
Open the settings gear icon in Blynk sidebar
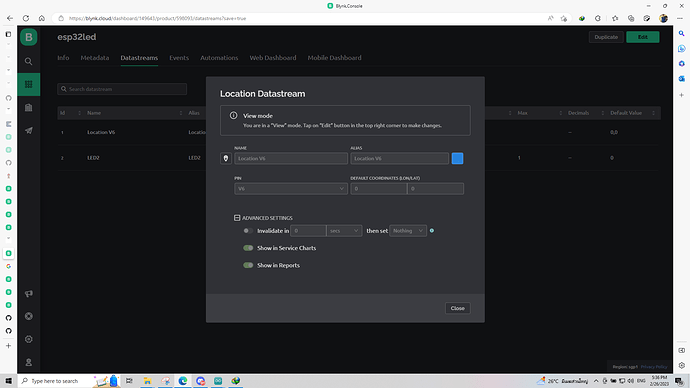pos(29,339)
